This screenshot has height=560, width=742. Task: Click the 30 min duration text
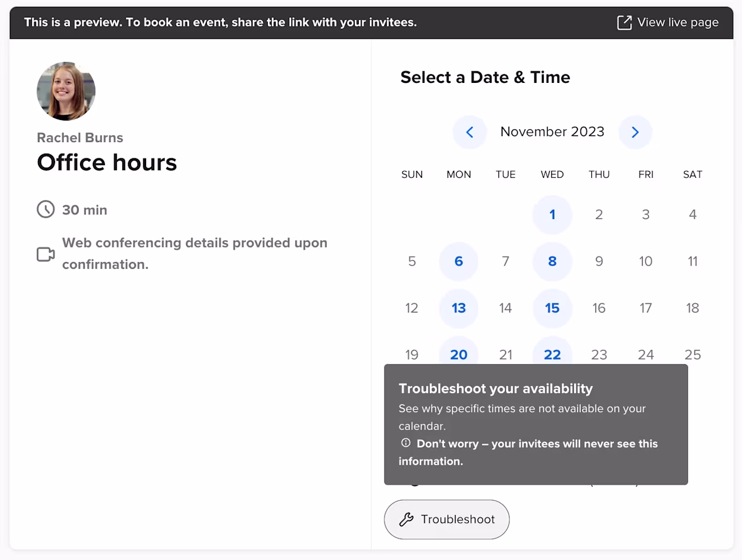point(85,210)
